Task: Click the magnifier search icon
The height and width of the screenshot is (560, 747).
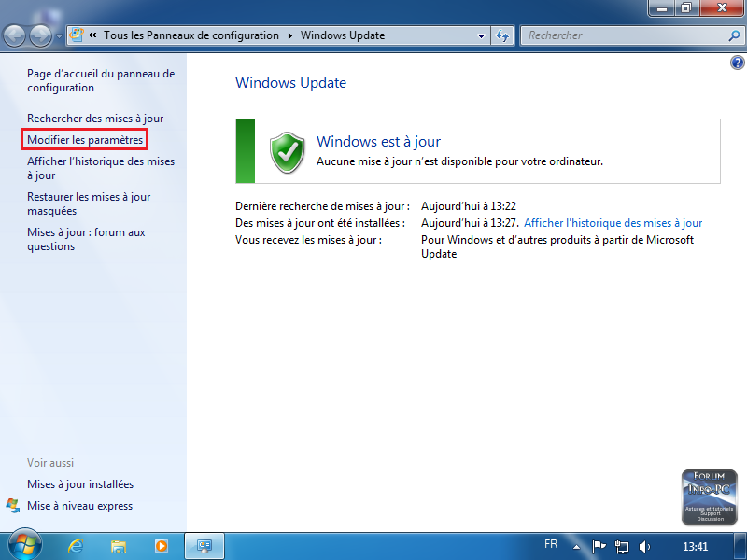Action: (x=734, y=35)
